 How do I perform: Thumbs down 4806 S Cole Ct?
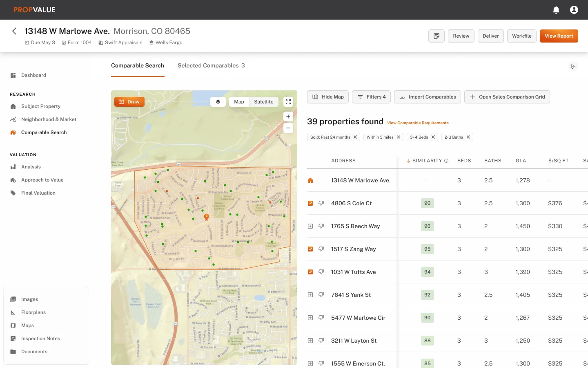pyautogui.click(x=321, y=203)
